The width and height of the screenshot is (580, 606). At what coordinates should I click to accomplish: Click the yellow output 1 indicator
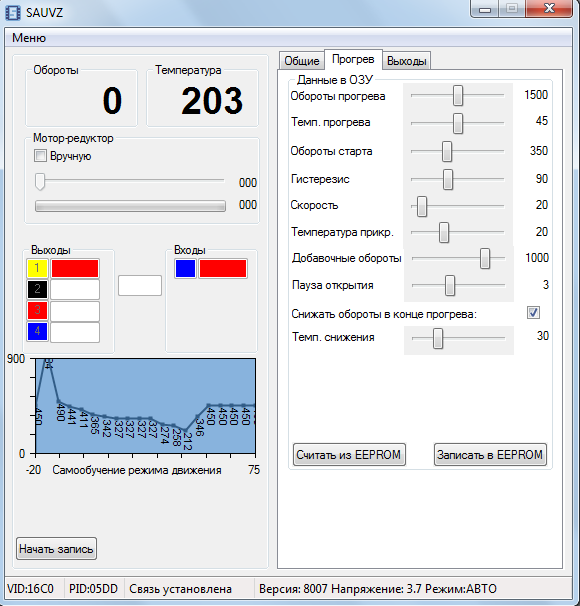(x=37, y=268)
